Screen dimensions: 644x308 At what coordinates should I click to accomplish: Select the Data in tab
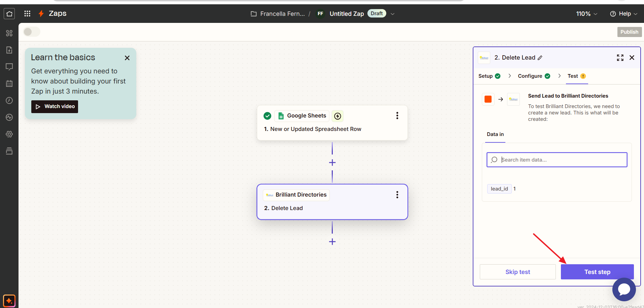click(495, 134)
